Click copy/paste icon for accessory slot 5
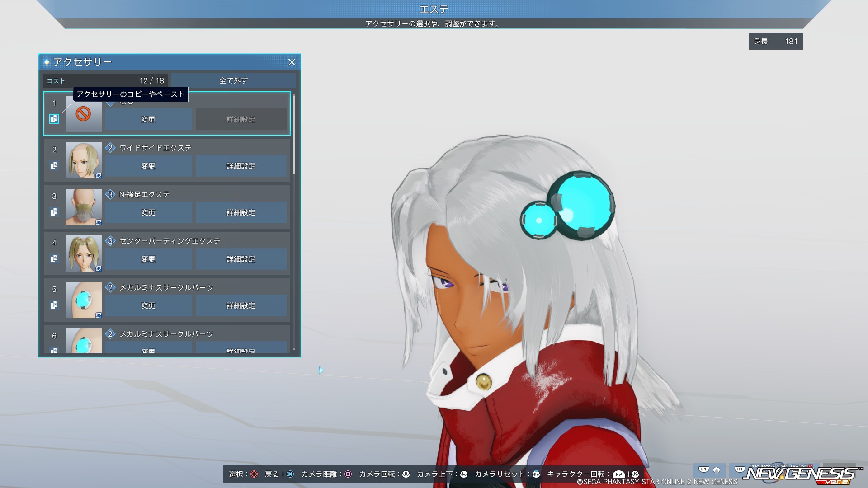The height and width of the screenshot is (488, 868). [x=54, y=305]
